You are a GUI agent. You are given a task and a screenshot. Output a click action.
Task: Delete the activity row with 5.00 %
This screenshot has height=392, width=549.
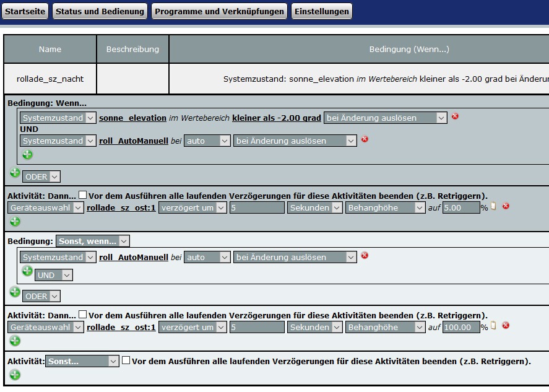(x=506, y=206)
